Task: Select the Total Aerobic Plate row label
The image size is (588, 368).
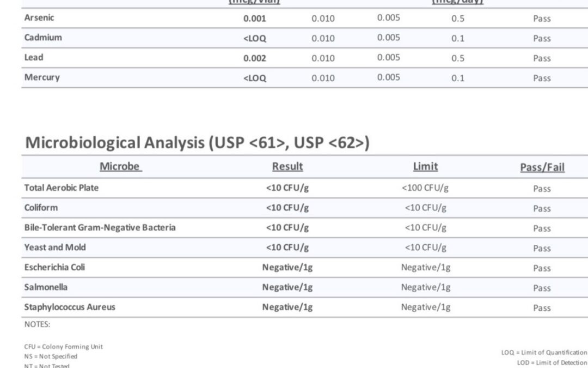Action: (62, 188)
